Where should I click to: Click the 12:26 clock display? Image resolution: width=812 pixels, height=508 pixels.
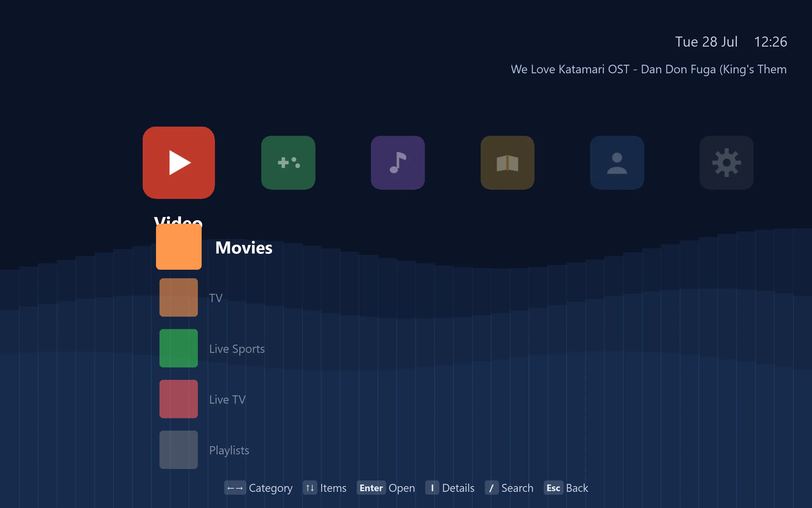[770, 42]
